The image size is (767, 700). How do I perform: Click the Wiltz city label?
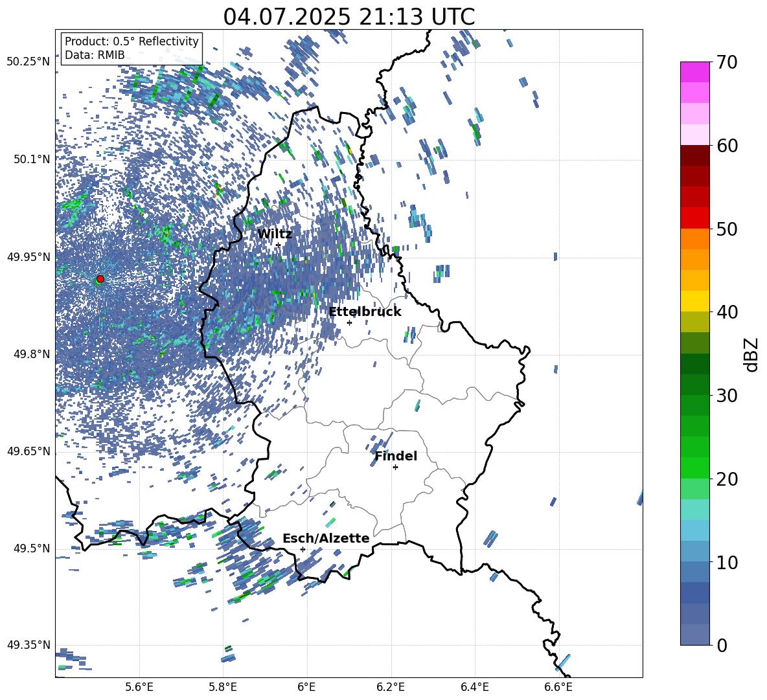(x=275, y=234)
